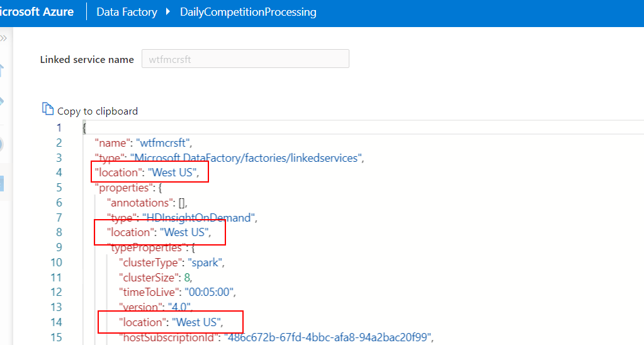The height and width of the screenshot is (345, 644).
Task: Click "location" key on line 8
Action: coord(130,232)
